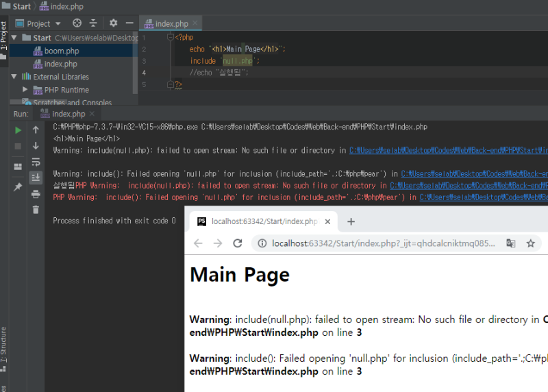Expand the PHP Runtime node

(25, 90)
